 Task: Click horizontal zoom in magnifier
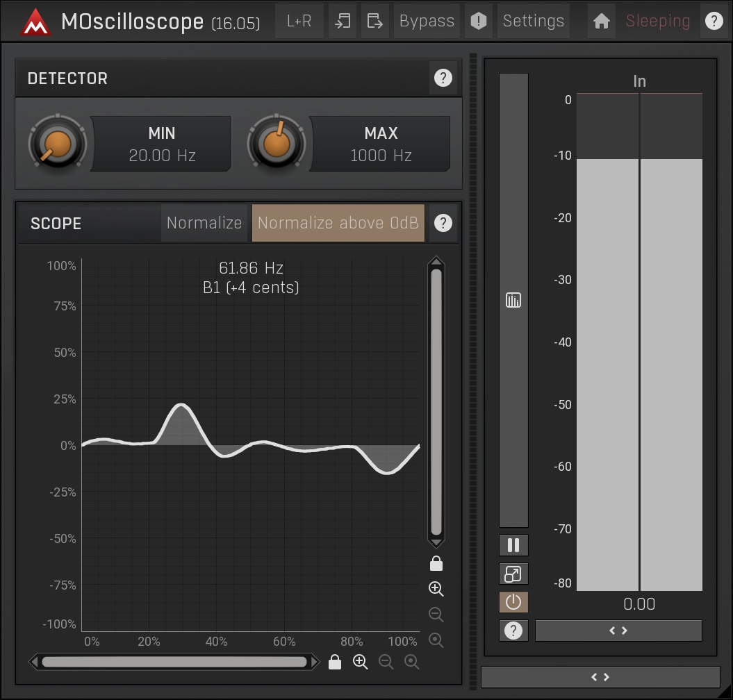(x=360, y=662)
